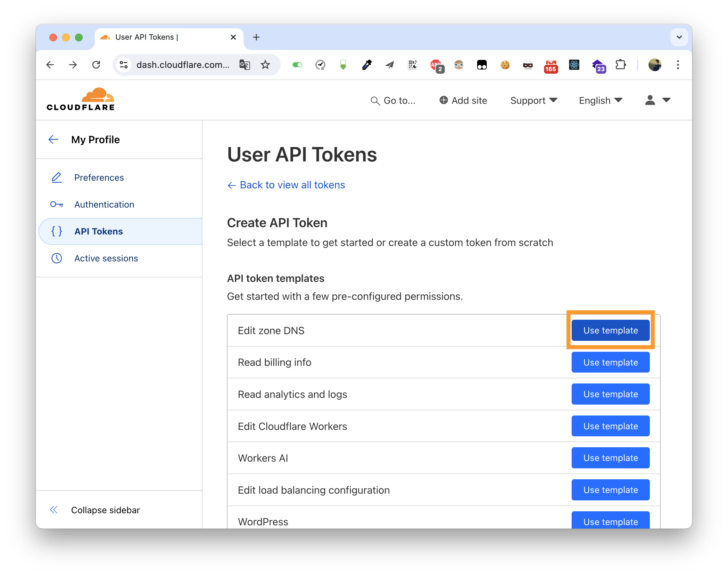This screenshot has width=728, height=576.
Task: Use template for Edit load balancing configuration
Action: pos(610,490)
